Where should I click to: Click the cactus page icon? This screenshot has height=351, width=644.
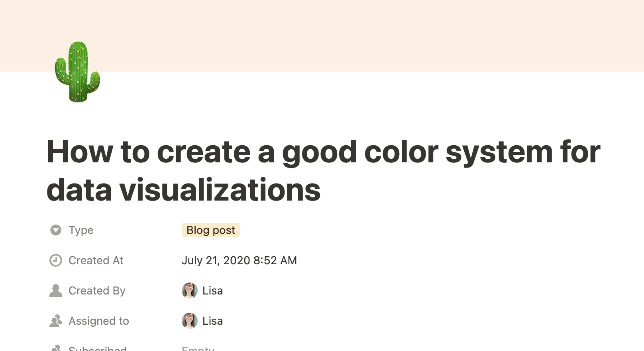pyautogui.click(x=77, y=72)
